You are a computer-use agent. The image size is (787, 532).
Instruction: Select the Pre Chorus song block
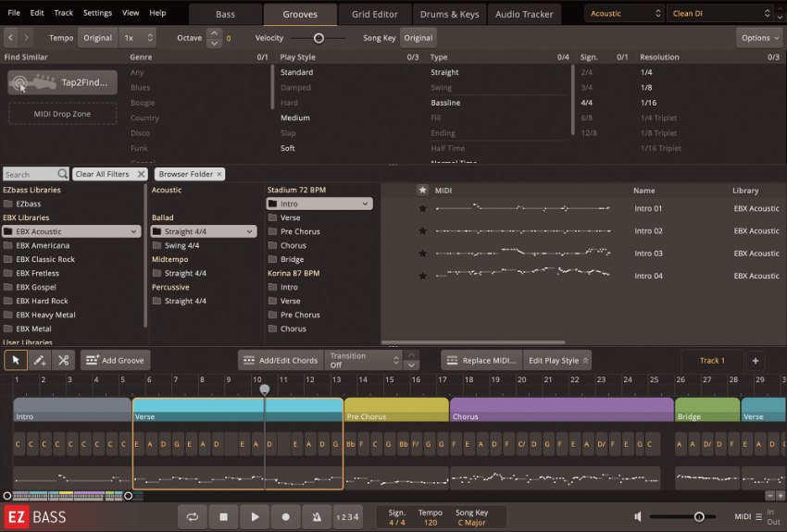pyautogui.click(x=396, y=410)
